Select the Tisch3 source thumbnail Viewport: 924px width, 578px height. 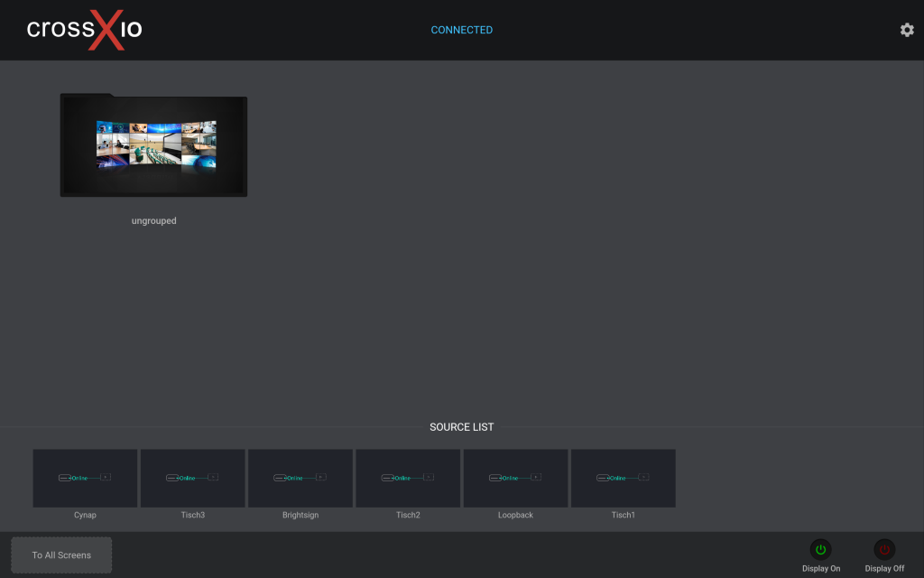[x=192, y=478]
